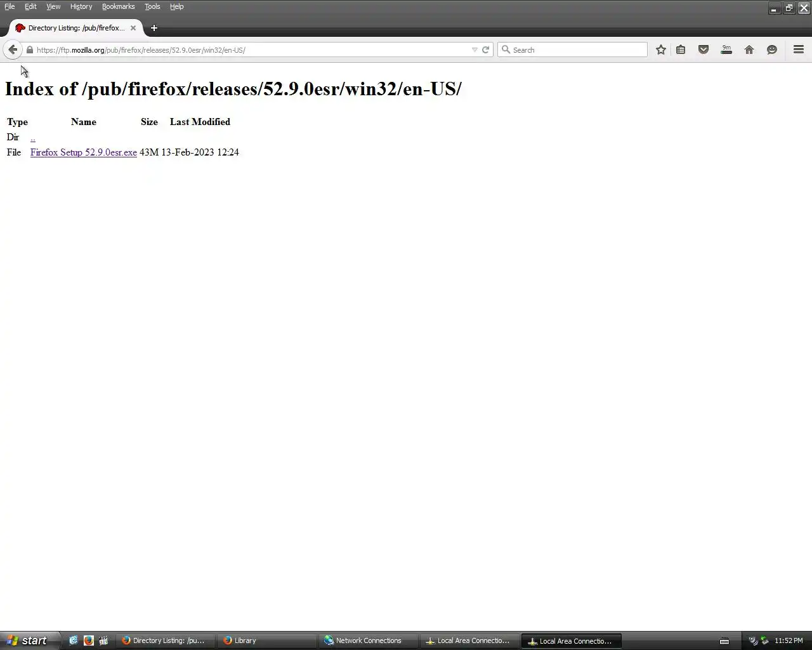Open the History menu
Image resolution: width=812 pixels, height=650 pixels.
point(81,6)
